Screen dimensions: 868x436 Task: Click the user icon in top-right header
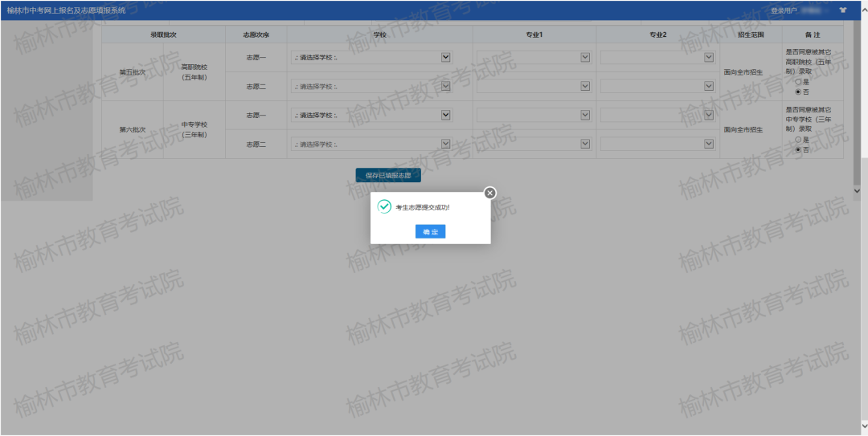coord(842,10)
